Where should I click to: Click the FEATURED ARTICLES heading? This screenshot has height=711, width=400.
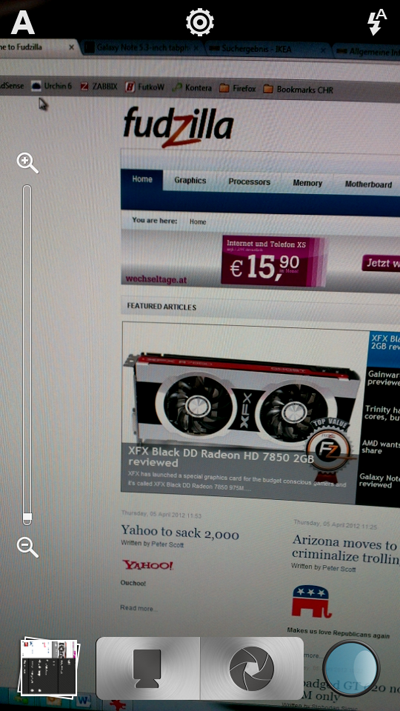click(161, 307)
